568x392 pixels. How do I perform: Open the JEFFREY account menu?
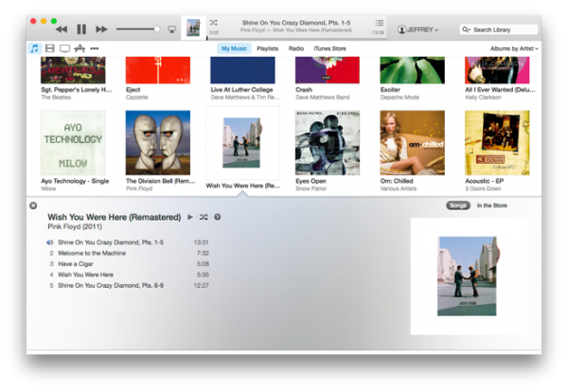(x=422, y=29)
